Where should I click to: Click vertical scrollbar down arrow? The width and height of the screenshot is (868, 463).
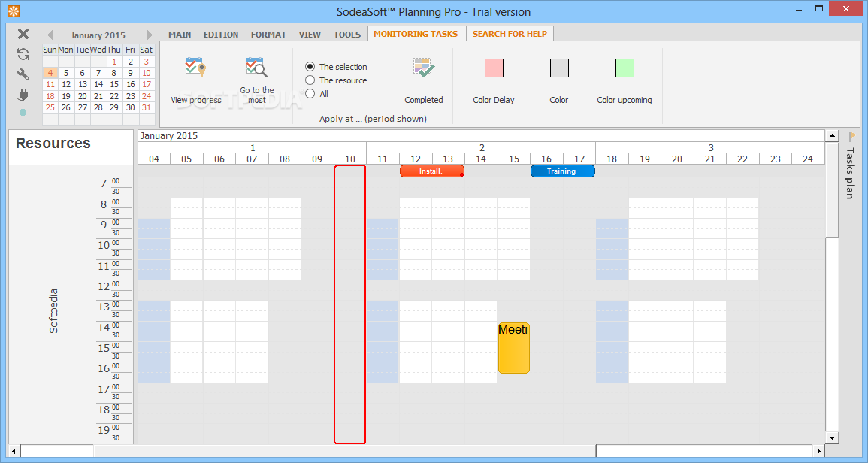[832, 437]
